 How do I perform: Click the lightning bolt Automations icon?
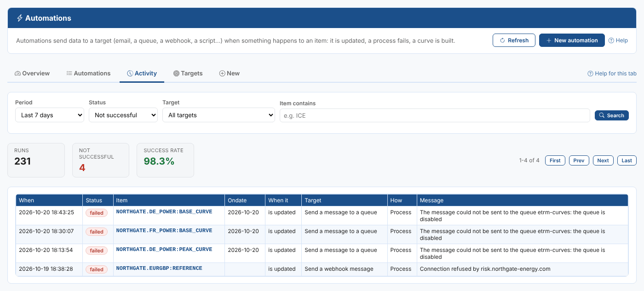coord(19,18)
